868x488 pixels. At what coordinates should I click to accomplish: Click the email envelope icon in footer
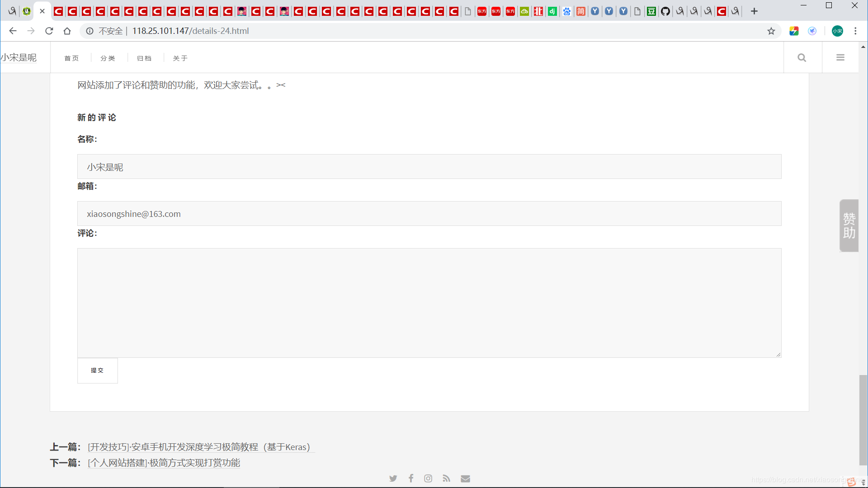(x=465, y=479)
